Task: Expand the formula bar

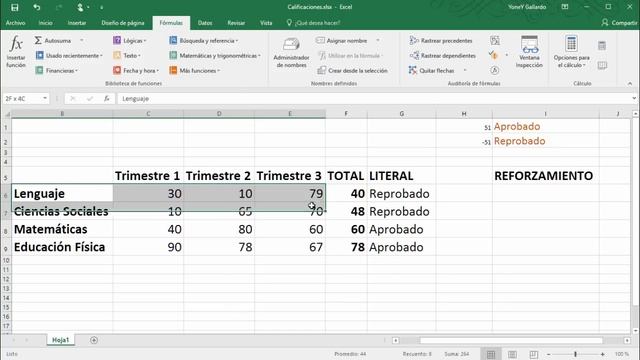Action: pos(633,98)
